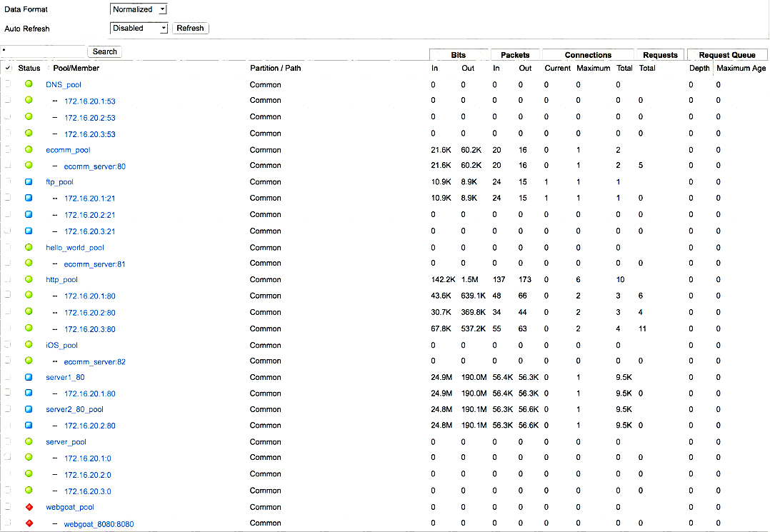Click blue status icon for server2_80_pool
The height and width of the screenshot is (532, 770).
pos(29,409)
